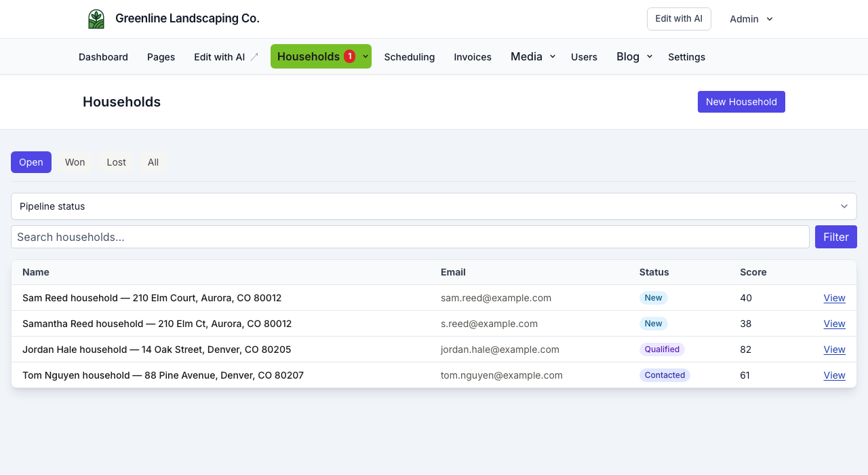868x475 pixels.
Task: Click the Households page heading
Action: 121,102
